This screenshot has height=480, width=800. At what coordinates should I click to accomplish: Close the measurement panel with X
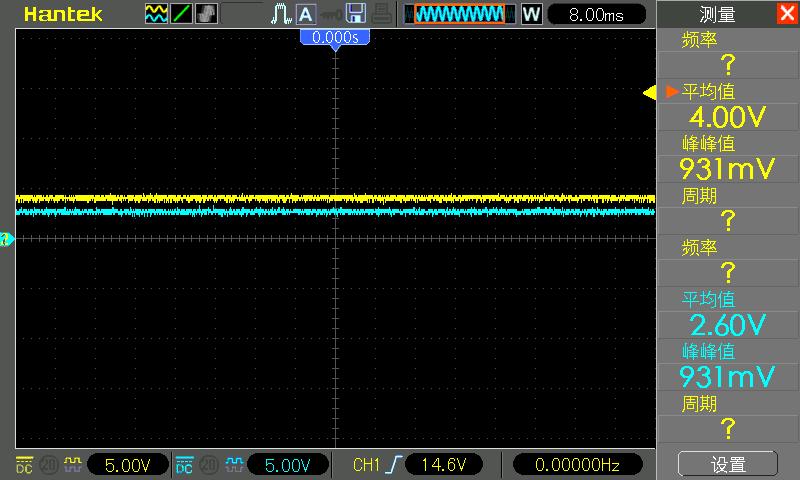(787, 13)
